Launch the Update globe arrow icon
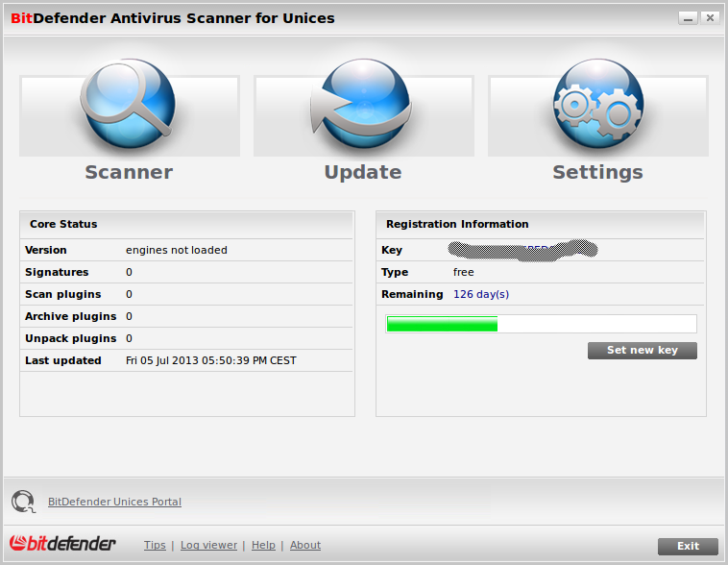Screen dimensions: 728x565 pos(362,104)
